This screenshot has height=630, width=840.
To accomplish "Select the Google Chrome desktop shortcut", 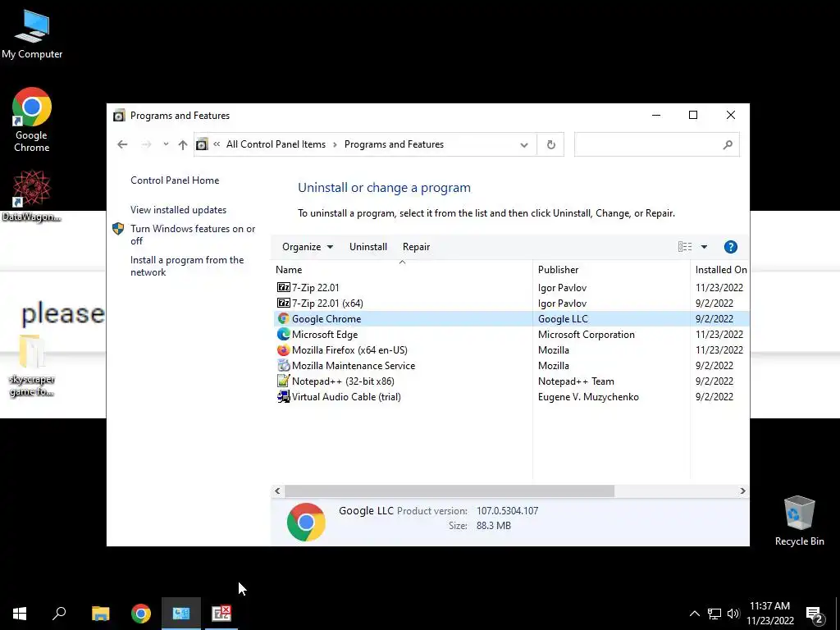I will (x=32, y=120).
